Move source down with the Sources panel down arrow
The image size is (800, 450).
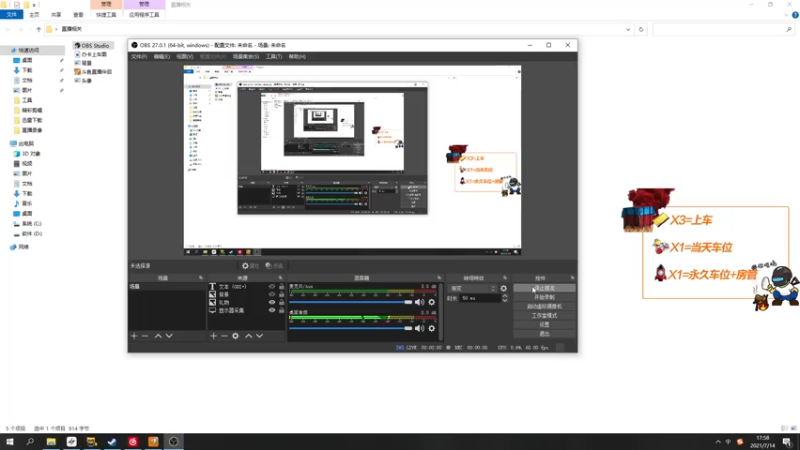pyautogui.click(x=260, y=336)
